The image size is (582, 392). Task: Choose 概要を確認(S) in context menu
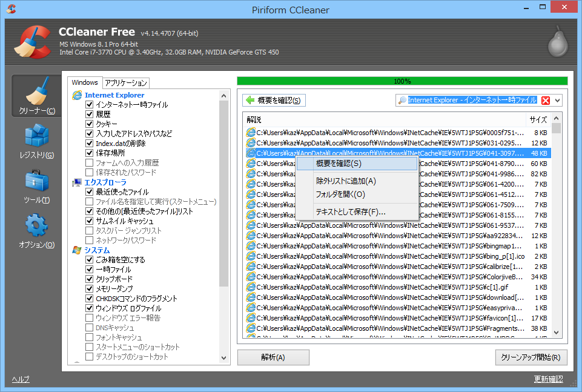[x=357, y=164]
